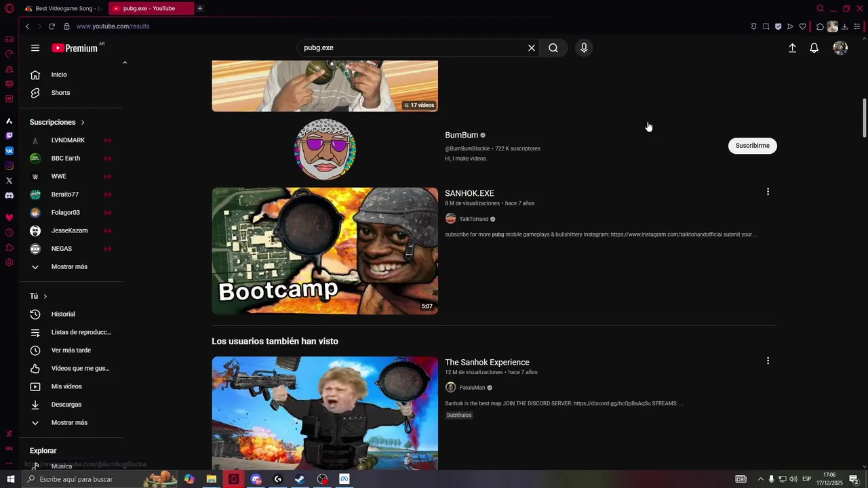Open the SANHOK.EXE video title
Image resolution: width=868 pixels, height=488 pixels.
coord(469,193)
